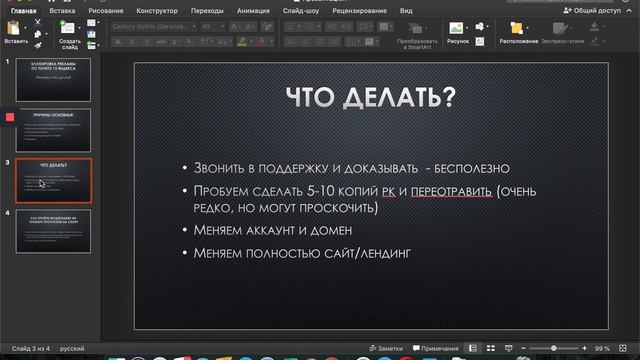The height and width of the screenshot is (360, 640).
Task: Click the reset slide icon
Action: coord(91,34)
